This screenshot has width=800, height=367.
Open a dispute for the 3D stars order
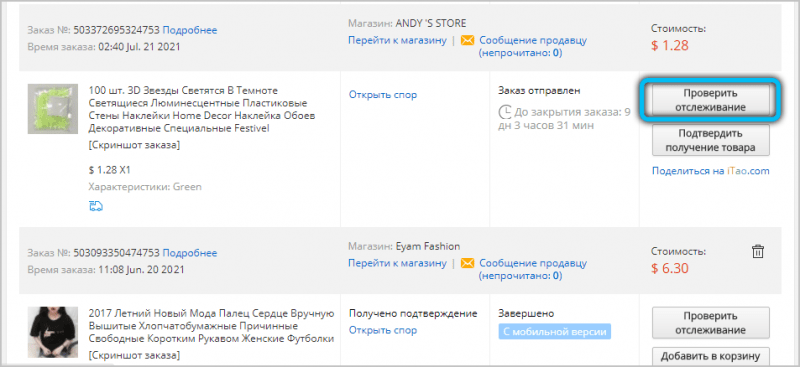383,94
